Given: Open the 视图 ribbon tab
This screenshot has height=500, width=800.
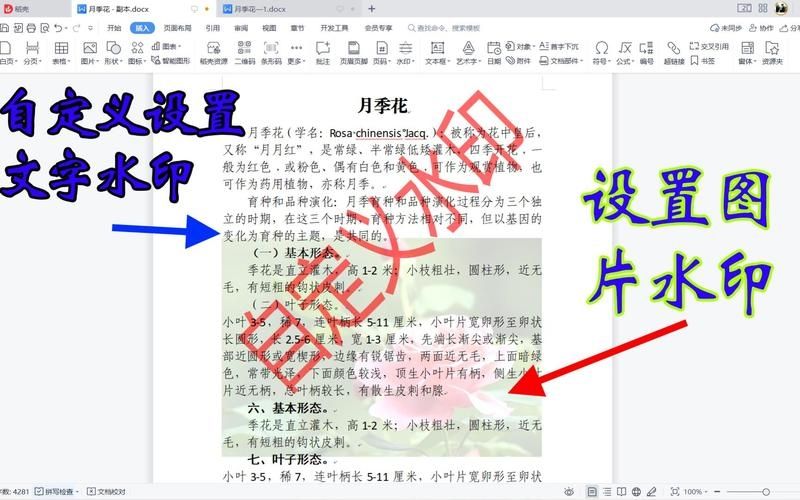Looking at the screenshot, I should [269, 28].
